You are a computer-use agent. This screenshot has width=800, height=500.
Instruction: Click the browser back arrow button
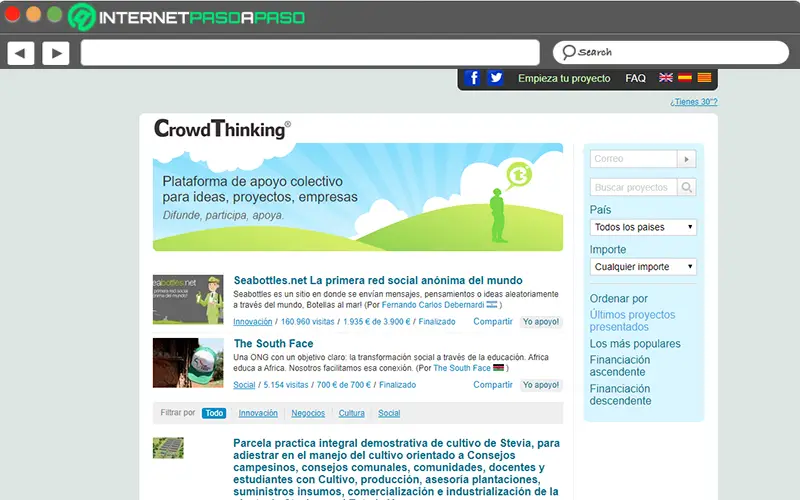tap(21, 53)
